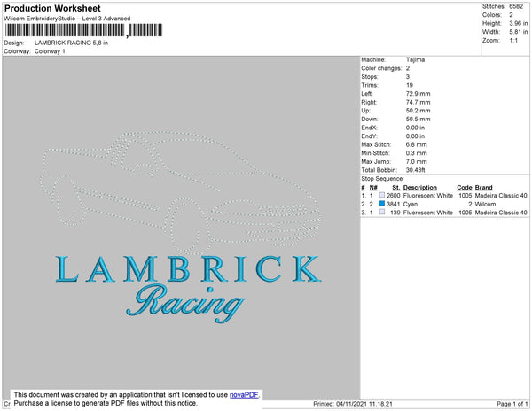Click 'Madeira Classic 40' in row 1
Screen dimensions: 532x411
pos(501,196)
